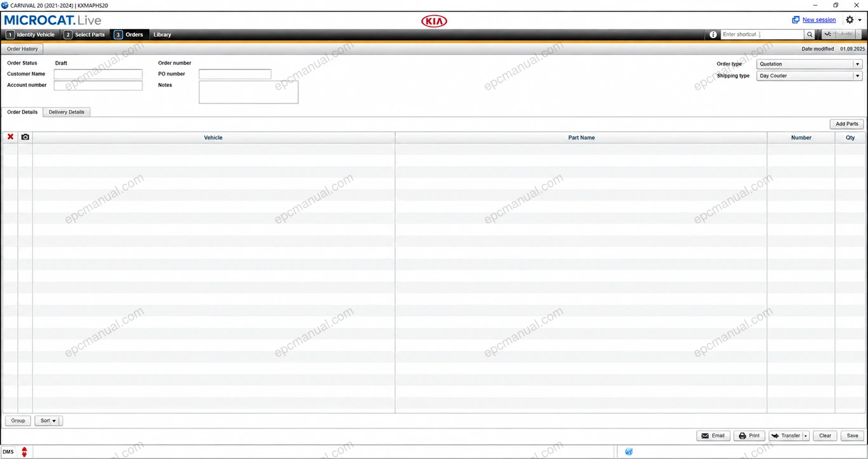Click the Kia logo

click(x=434, y=21)
